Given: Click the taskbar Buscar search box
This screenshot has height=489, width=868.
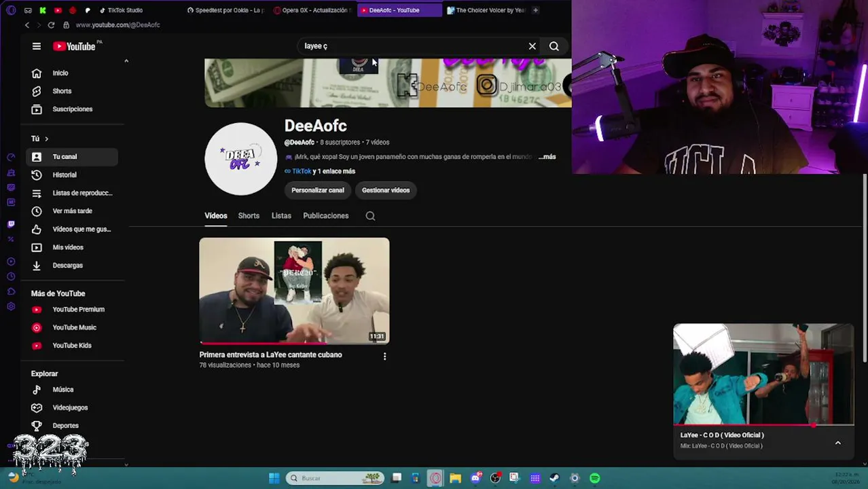Looking at the screenshot, I should pyautogui.click(x=334, y=478).
